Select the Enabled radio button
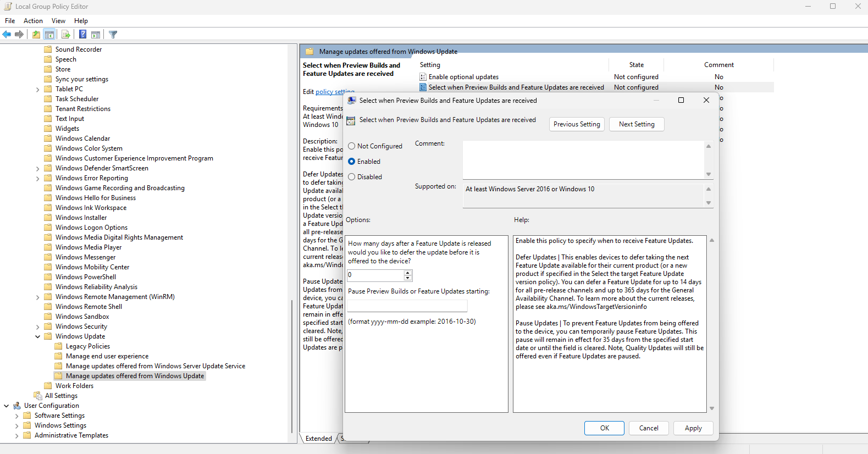This screenshot has height=454, width=868. 352,162
